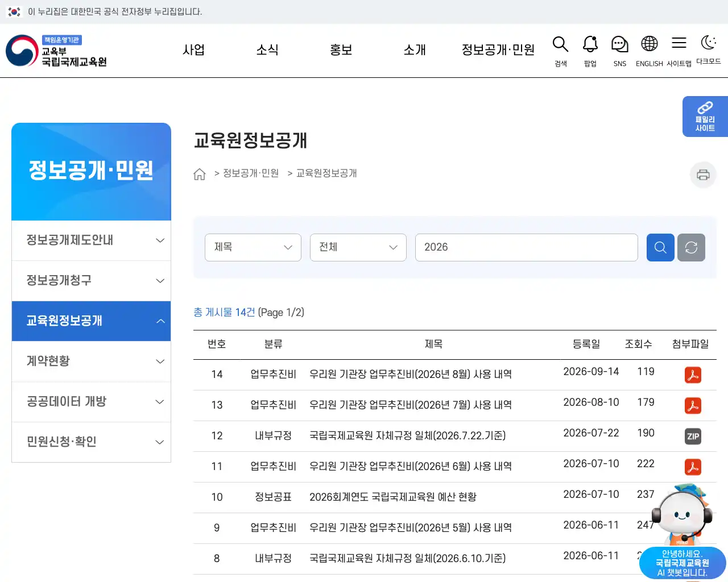The height and width of the screenshot is (582, 728).
Task: Open the 소식 top menu
Action: click(x=267, y=50)
